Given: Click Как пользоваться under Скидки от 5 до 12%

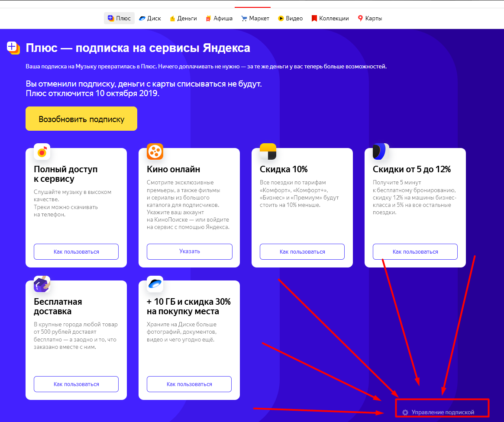Looking at the screenshot, I should (415, 251).
